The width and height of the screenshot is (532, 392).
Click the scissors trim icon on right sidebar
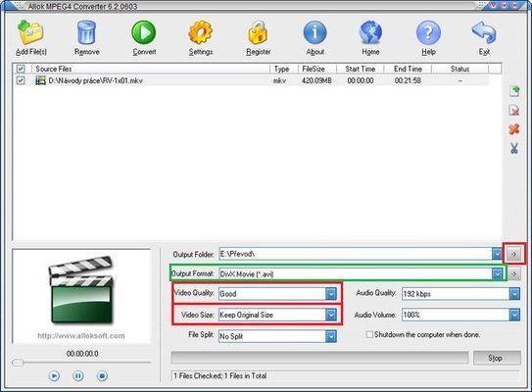pyautogui.click(x=514, y=148)
